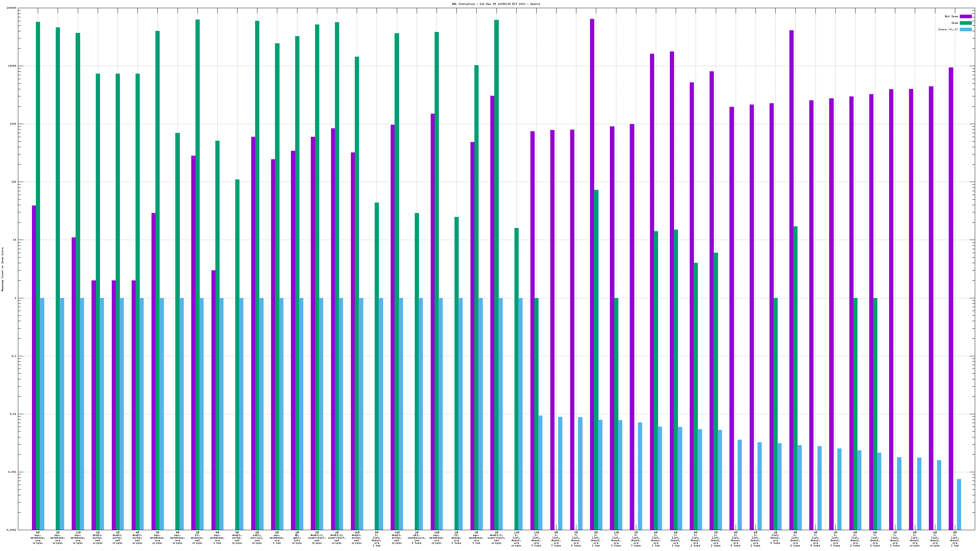The height and width of the screenshot is (551, 980).
Task: Click the bl.spamcop.net origin x-axis label
Action: [197, 538]
